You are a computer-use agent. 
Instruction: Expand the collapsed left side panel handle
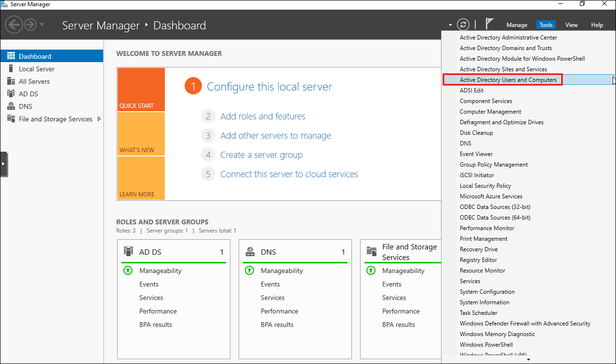[3, 164]
